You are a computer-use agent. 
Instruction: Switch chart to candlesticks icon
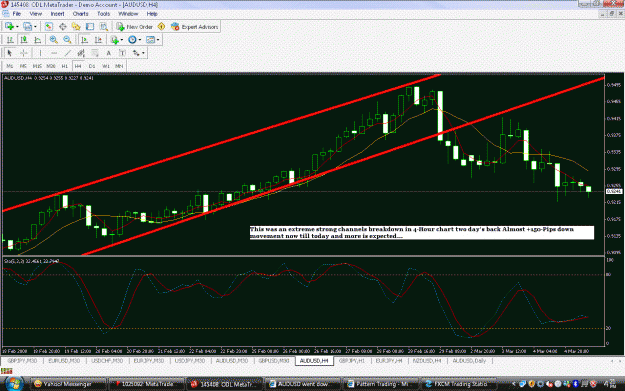point(24,40)
